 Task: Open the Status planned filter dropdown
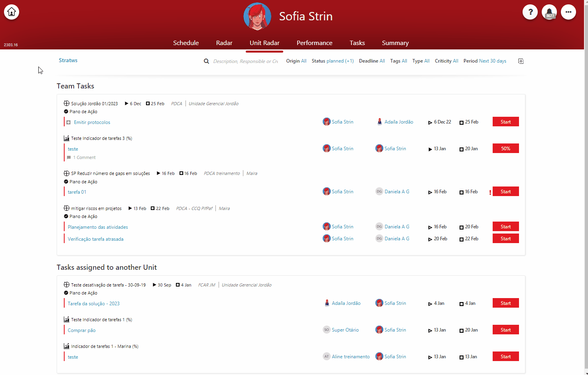(x=333, y=61)
